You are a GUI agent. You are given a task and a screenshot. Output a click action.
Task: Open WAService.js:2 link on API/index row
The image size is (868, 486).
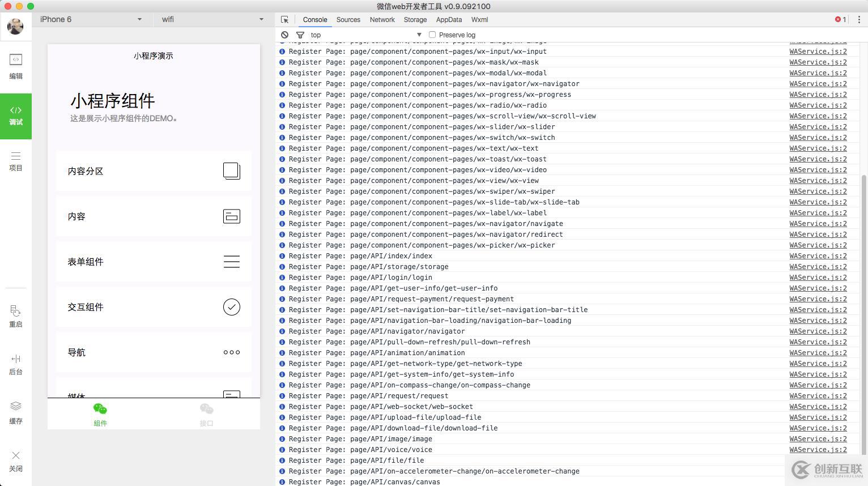click(x=818, y=256)
